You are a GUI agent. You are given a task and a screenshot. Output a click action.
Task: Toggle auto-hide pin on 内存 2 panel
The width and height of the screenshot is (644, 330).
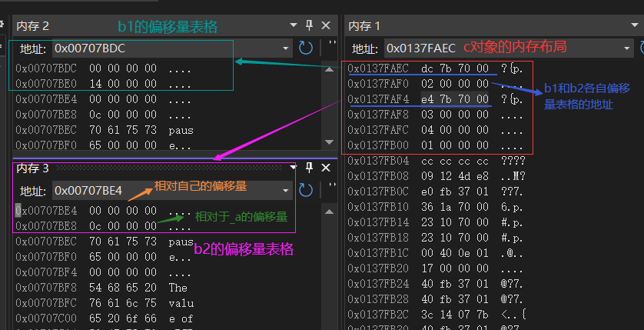309,25
